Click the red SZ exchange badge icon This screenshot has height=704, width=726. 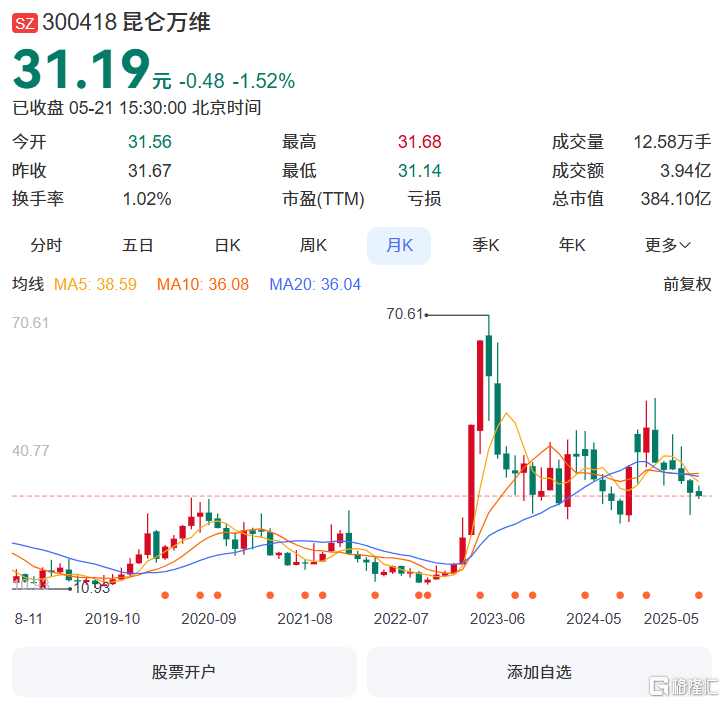coord(25,23)
